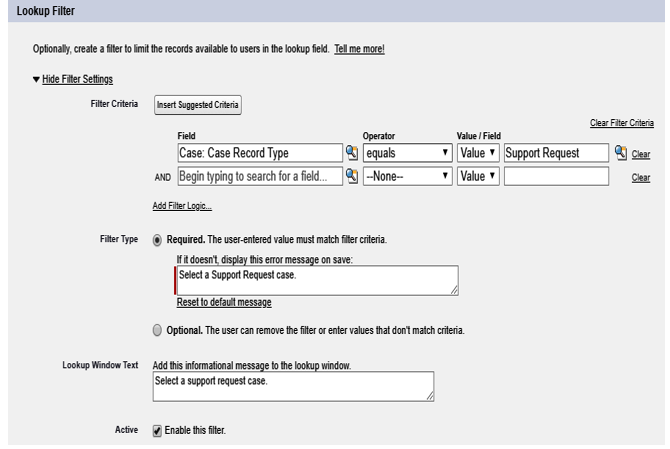Clear the AND filter criteria row
This screenshot has width=670, height=449.
(641, 178)
